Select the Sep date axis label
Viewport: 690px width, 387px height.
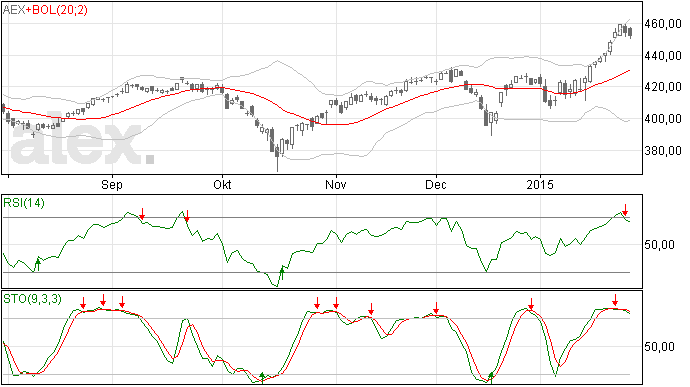112,185
